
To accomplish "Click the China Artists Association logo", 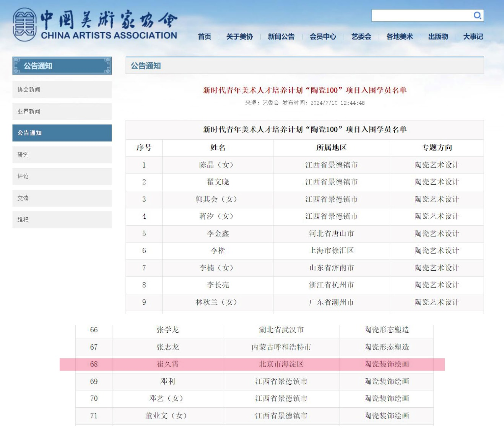I will point(95,25).
